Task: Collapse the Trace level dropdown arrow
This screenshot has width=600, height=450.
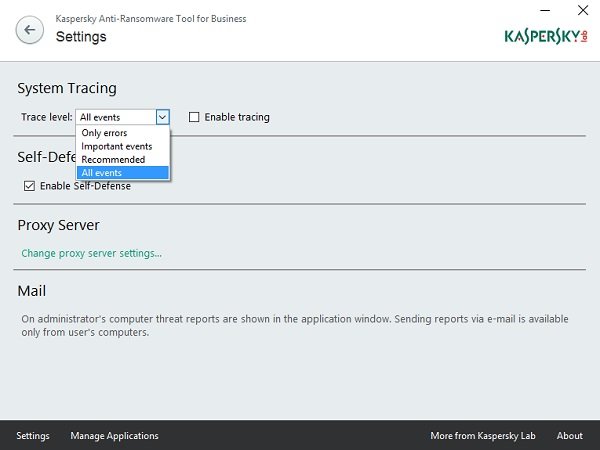Action: coord(162,117)
